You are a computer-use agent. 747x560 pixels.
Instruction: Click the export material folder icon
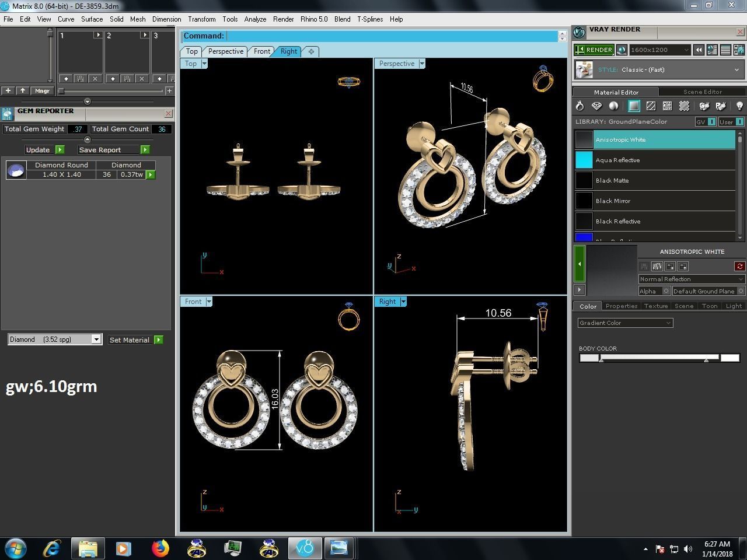[x=670, y=266]
